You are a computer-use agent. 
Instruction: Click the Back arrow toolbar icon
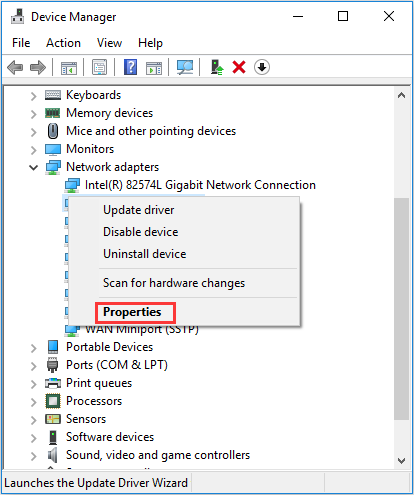[15, 68]
